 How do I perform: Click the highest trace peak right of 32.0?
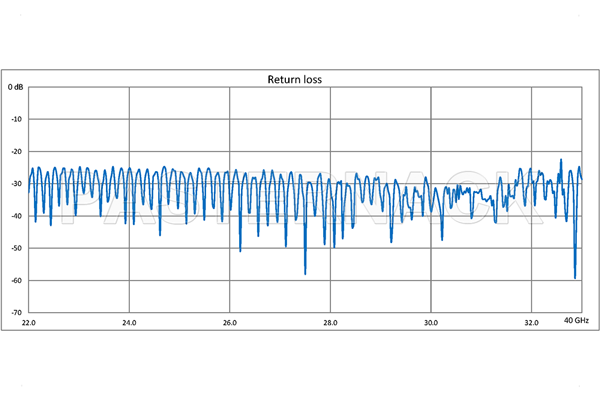[x=561, y=160]
